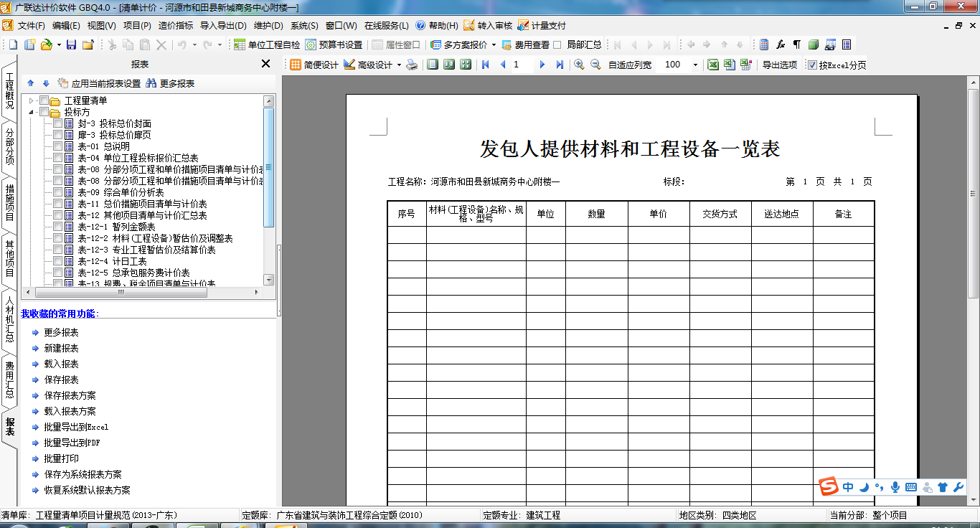Switch to four-page view icon
Image resolution: width=980 pixels, height=528 pixels.
click(x=466, y=65)
